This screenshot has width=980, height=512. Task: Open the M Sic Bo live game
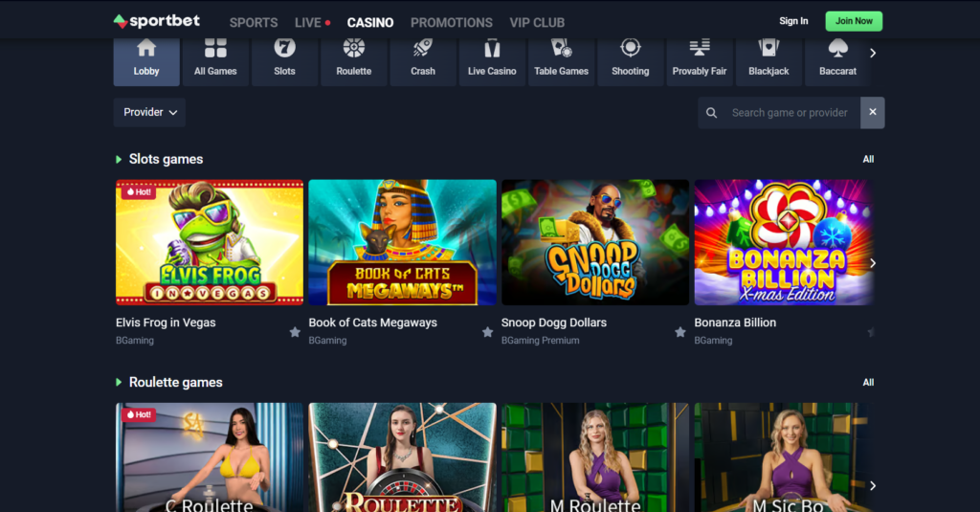pos(784,457)
